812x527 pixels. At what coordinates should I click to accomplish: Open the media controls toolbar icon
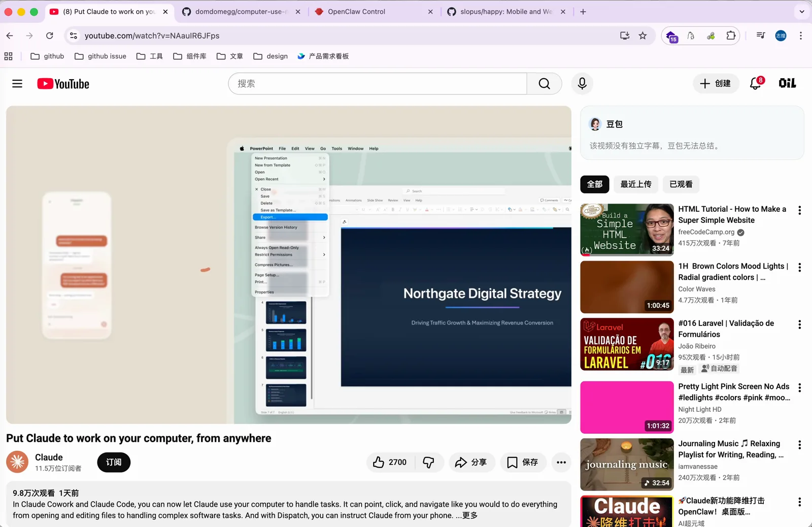pyautogui.click(x=761, y=36)
